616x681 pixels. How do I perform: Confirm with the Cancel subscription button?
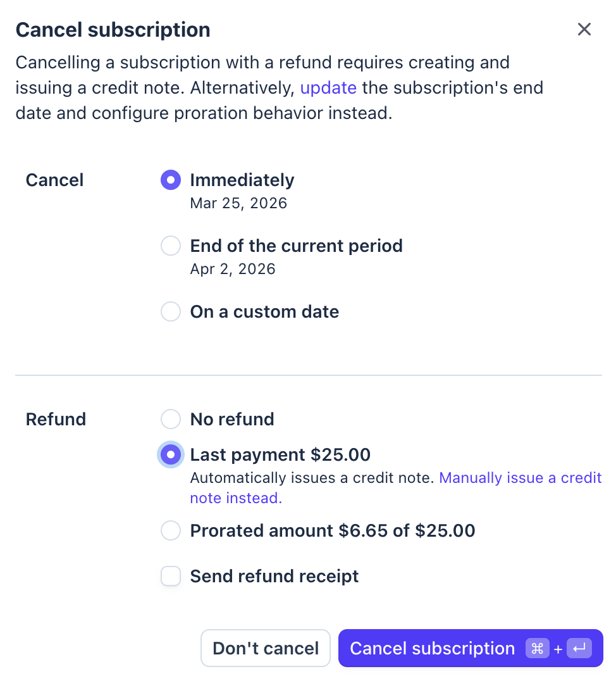tap(433, 648)
